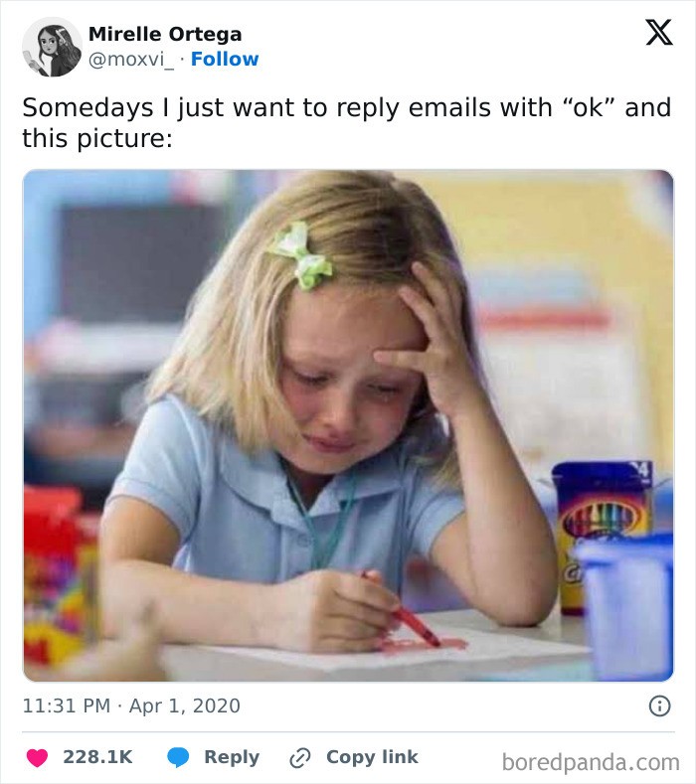Screen dimensions: 696x784
Task: Click the green hair bow in photo
Action: tap(300, 255)
